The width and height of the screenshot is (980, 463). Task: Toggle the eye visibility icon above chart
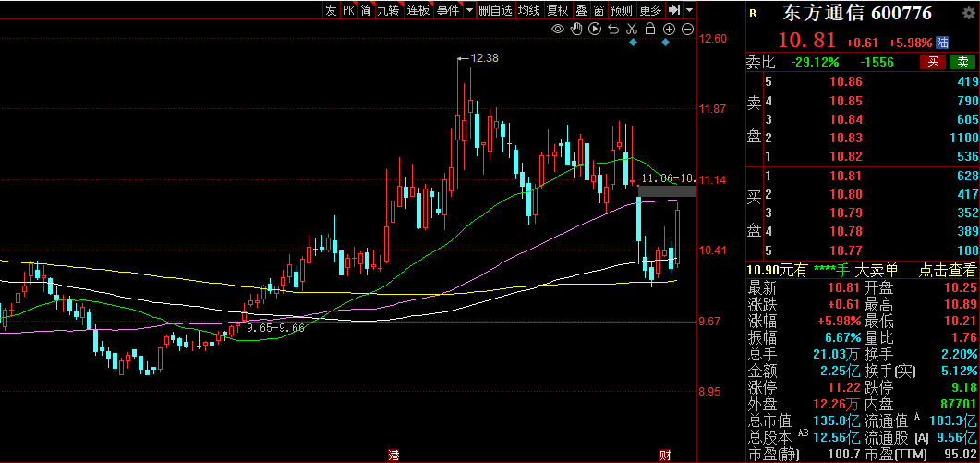pos(558,28)
